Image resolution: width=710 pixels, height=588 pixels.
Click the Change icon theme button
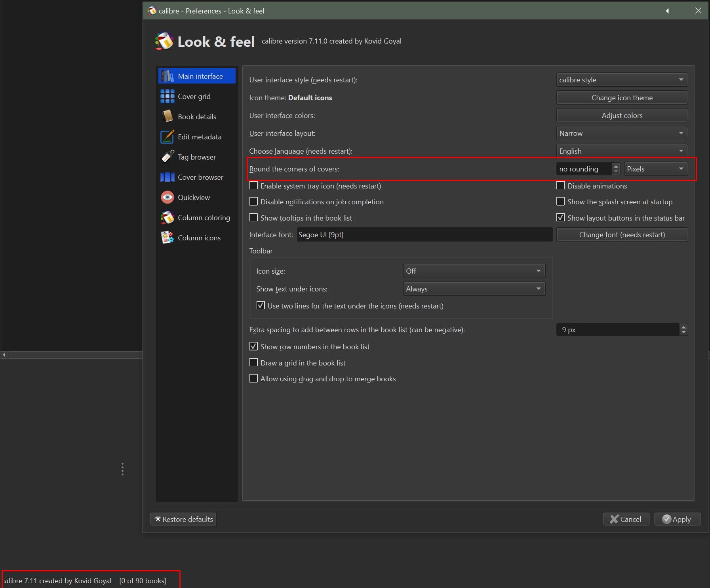622,97
